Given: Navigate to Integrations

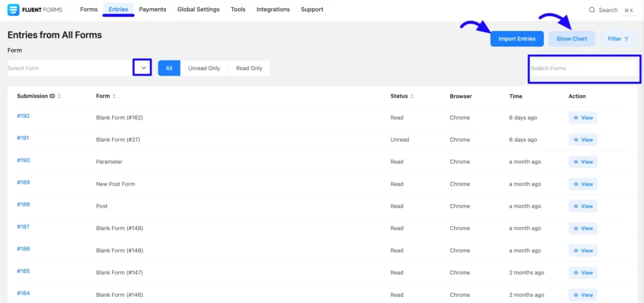Looking at the screenshot, I should pyautogui.click(x=273, y=9).
